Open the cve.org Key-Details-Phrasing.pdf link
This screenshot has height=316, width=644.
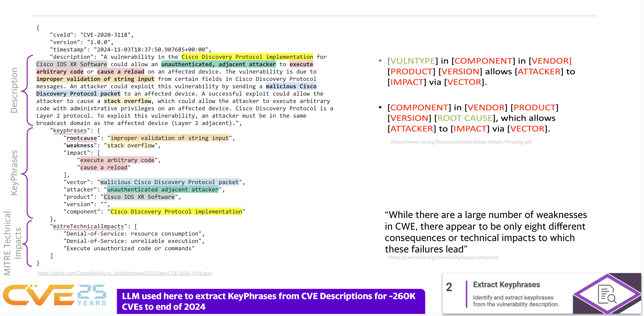click(x=461, y=142)
